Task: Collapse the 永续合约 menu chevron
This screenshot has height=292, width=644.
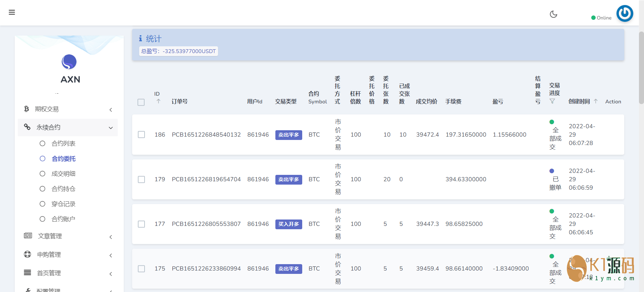Action: click(111, 128)
